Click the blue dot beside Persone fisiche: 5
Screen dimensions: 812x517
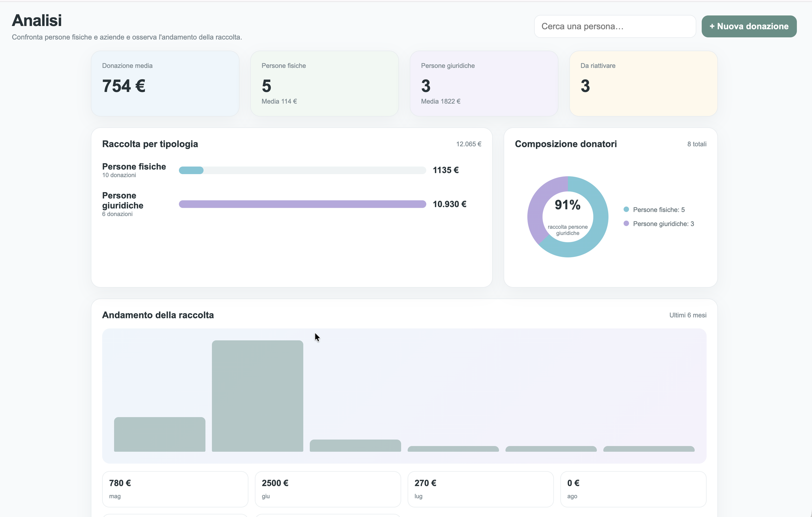click(626, 209)
